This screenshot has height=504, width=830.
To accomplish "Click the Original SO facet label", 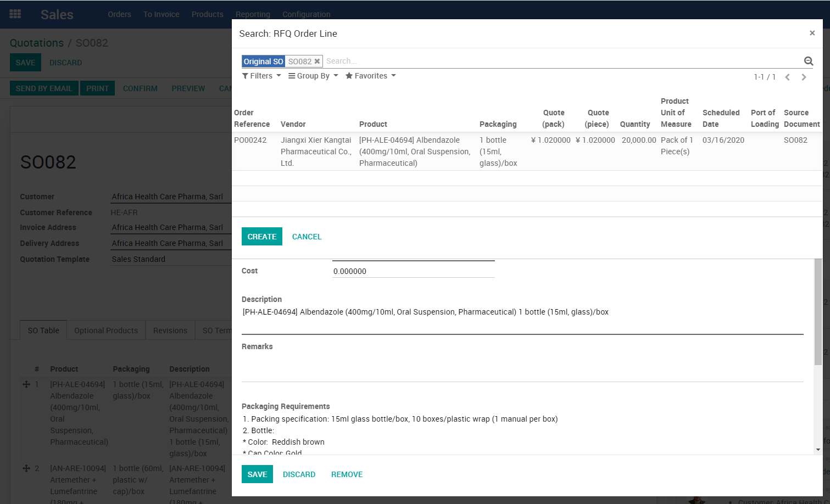I will point(264,61).
